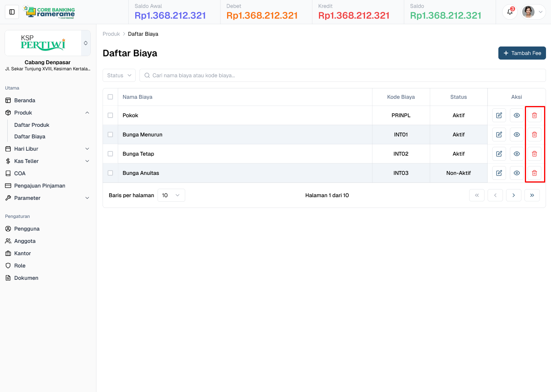Delete Bunga Tetap using trash icon
The image size is (551, 392).
[534, 153]
